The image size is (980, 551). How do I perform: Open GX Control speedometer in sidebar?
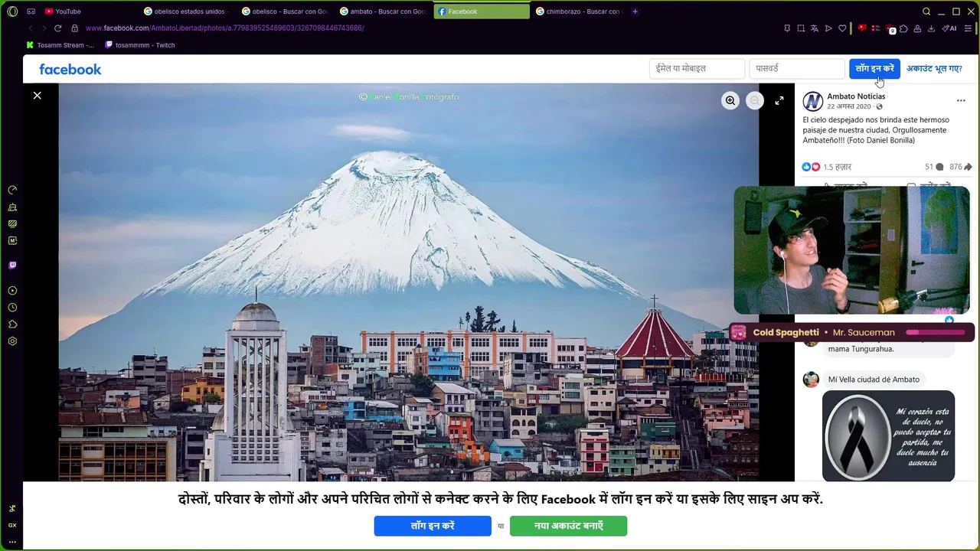tap(12, 190)
